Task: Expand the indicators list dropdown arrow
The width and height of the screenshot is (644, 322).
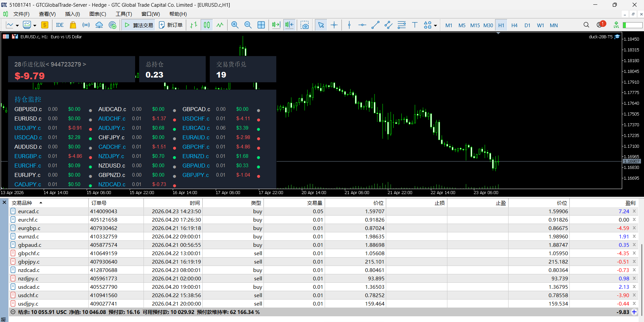Action: coord(35,26)
